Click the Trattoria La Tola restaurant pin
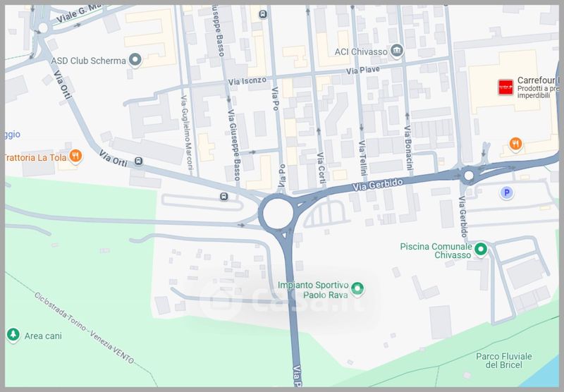Screen dimensions: 564x392 click(75, 156)
